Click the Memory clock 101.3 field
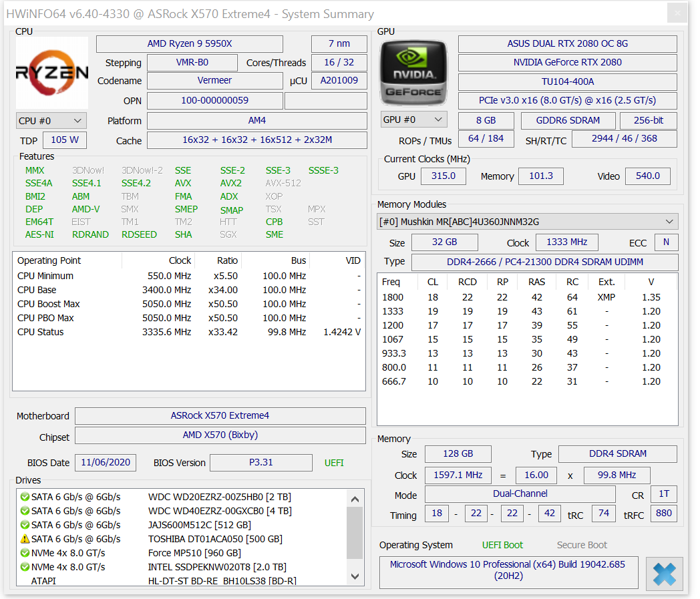Image resolution: width=700 pixels, height=599 pixels. 541,176
